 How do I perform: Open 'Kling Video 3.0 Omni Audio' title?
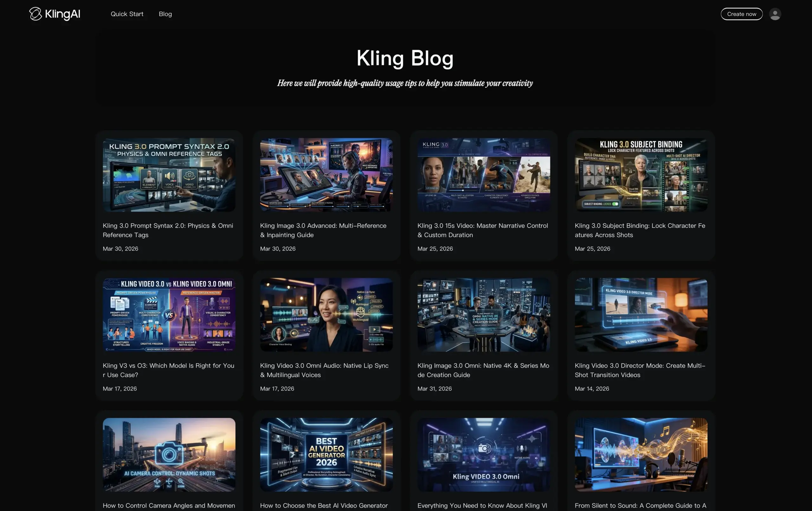324,370
